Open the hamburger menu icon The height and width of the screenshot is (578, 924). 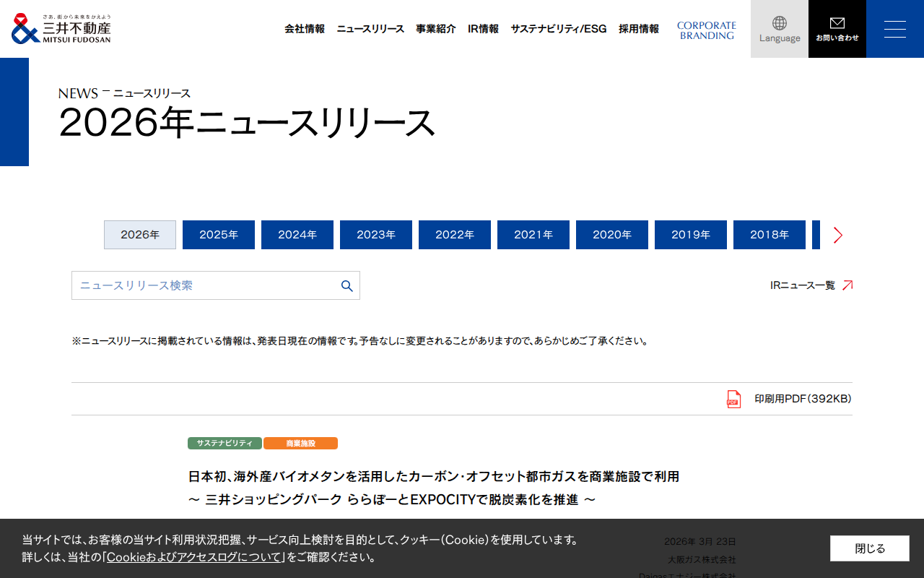(x=895, y=29)
